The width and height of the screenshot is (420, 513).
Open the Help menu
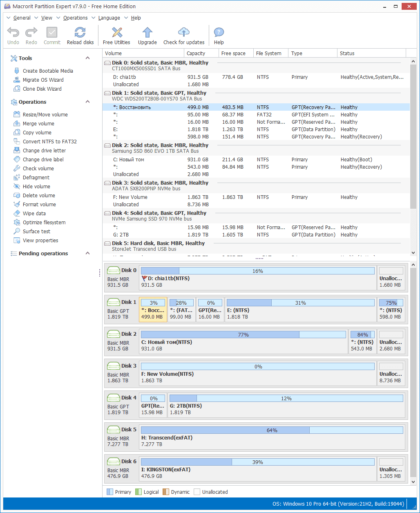(136, 18)
